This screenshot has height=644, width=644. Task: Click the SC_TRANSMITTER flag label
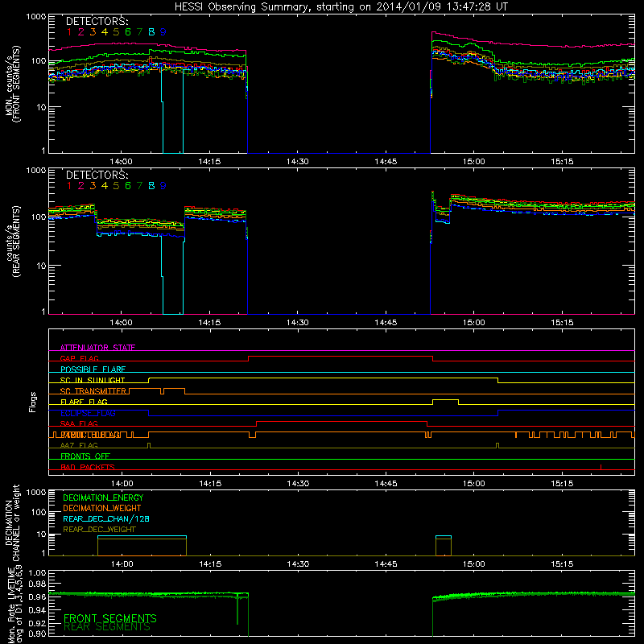pos(93,391)
